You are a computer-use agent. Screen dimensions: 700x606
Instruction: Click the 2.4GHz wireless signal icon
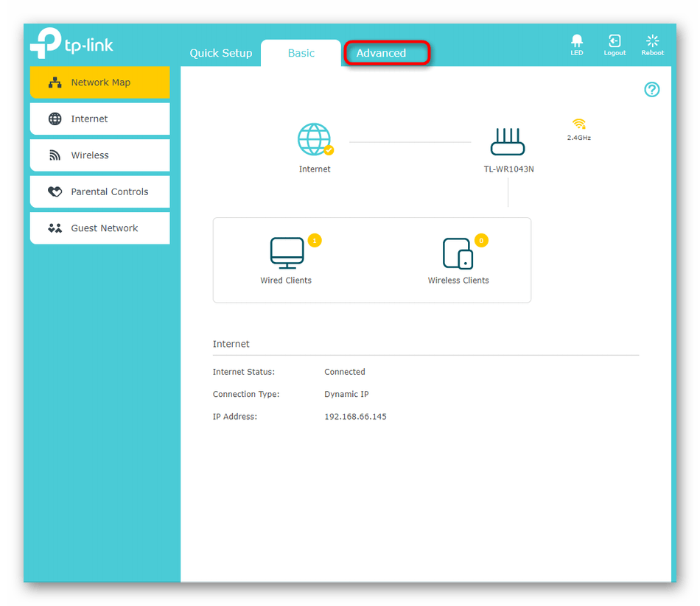click(x=579, y=124)
